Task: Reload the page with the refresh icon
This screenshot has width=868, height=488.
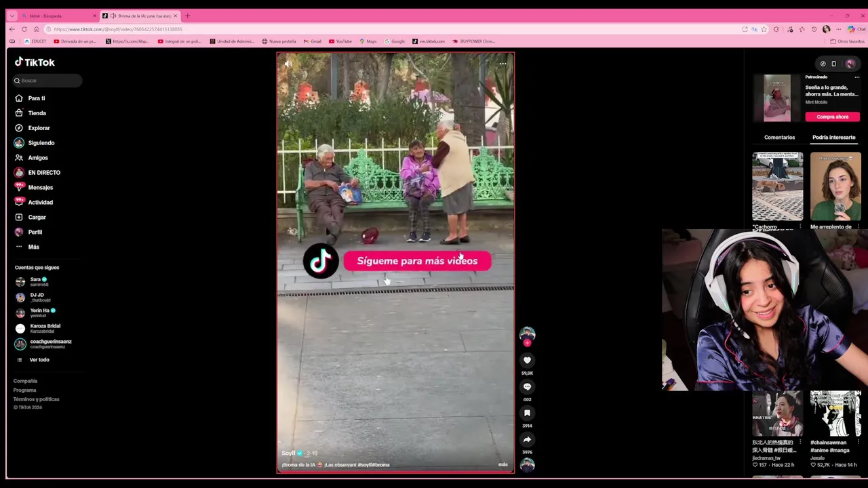Action: click(x=24, y=29)
